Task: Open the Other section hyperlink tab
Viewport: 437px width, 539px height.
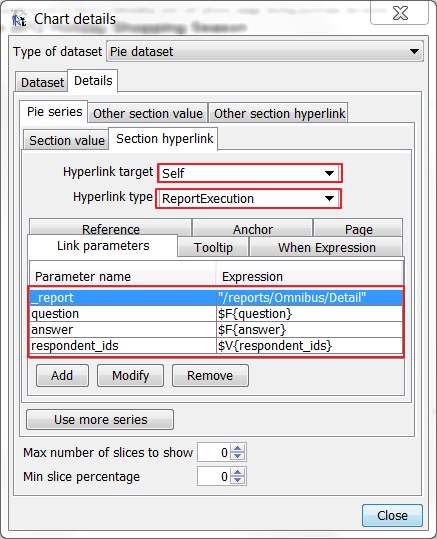Action: (279, 113)
